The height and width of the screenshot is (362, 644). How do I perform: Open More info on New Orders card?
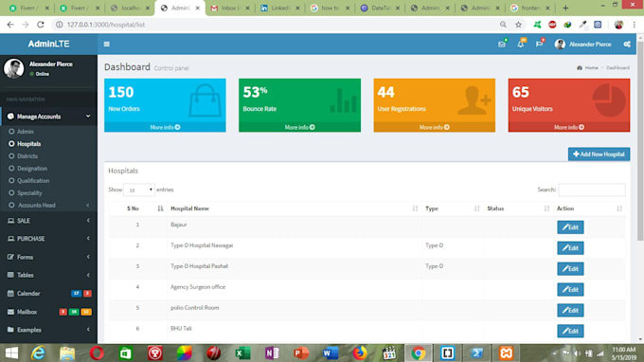[165, 127]
